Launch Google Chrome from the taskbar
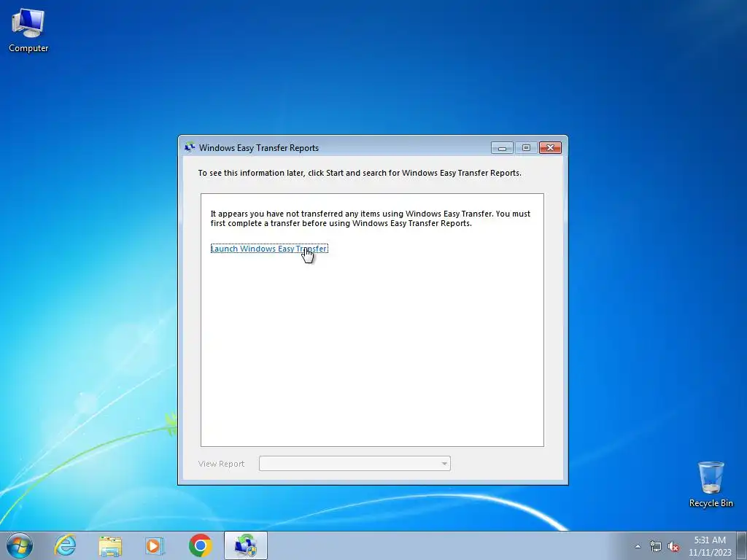The height and width of the screenshot is (560, 747). tap(200, 545)
